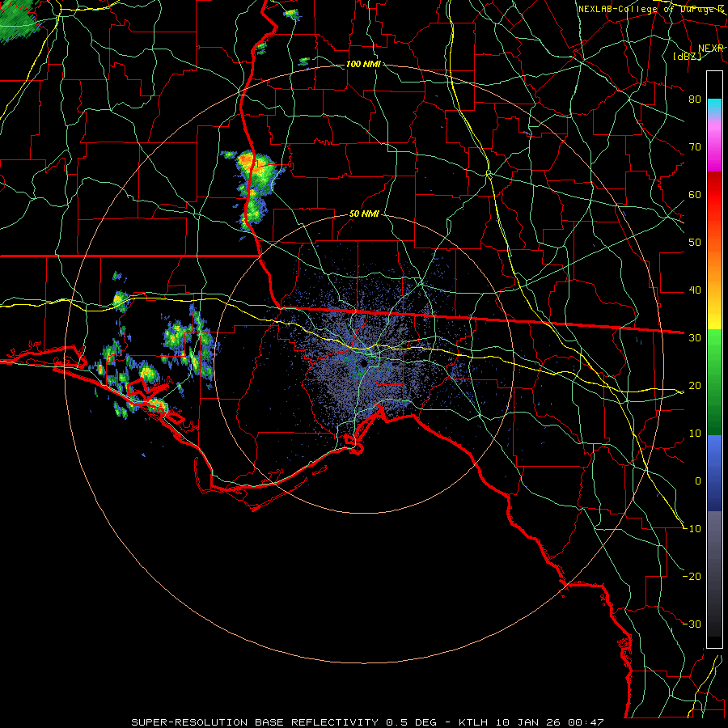Click the 10 value on dBZ scale
728x728 pixels.
[695, 434]
